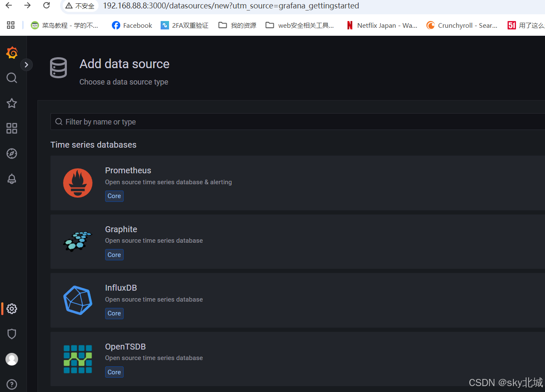Click the not-secure warning icon in address bar
The width and height of the screenshot is (545, 392).
pyautogui.click(x=69, y=6)
